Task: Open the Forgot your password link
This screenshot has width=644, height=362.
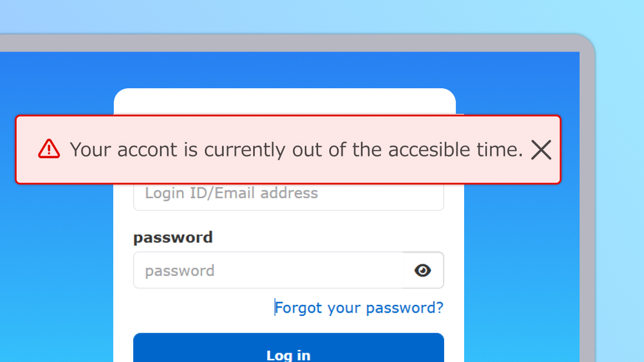Action: pos(359,308)
